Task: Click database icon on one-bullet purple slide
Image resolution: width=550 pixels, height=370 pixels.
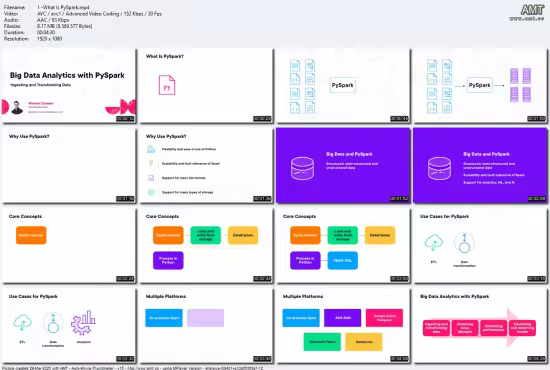Action: pos(302,168)
